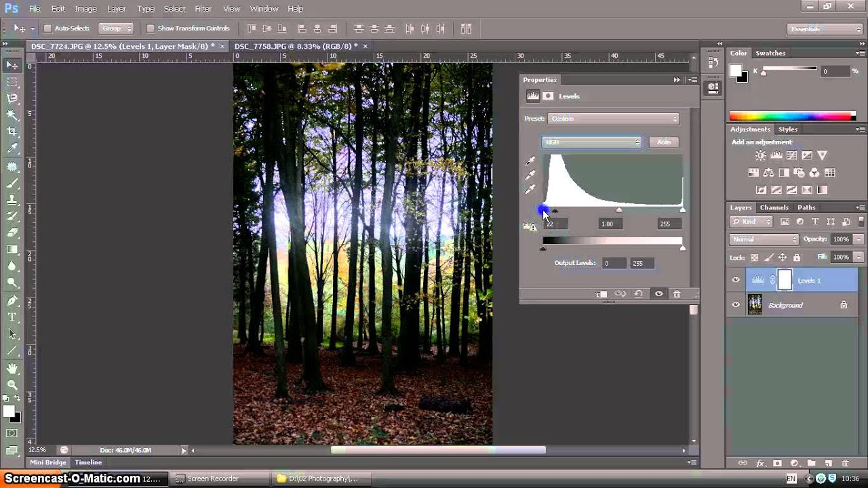The image size is (868, 488).
Task: Switch to the Channels tab
Action: pyautogui.click(x=774, y=207)
